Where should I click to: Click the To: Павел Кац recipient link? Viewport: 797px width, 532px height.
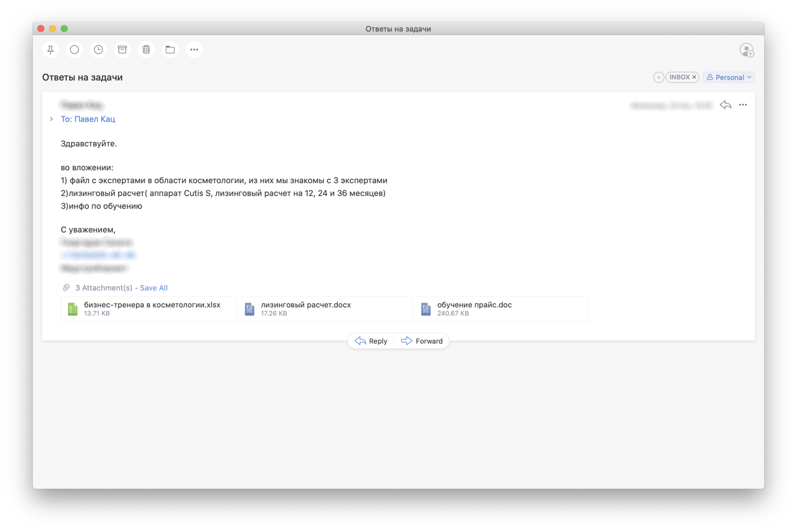(x=88, y=119)
